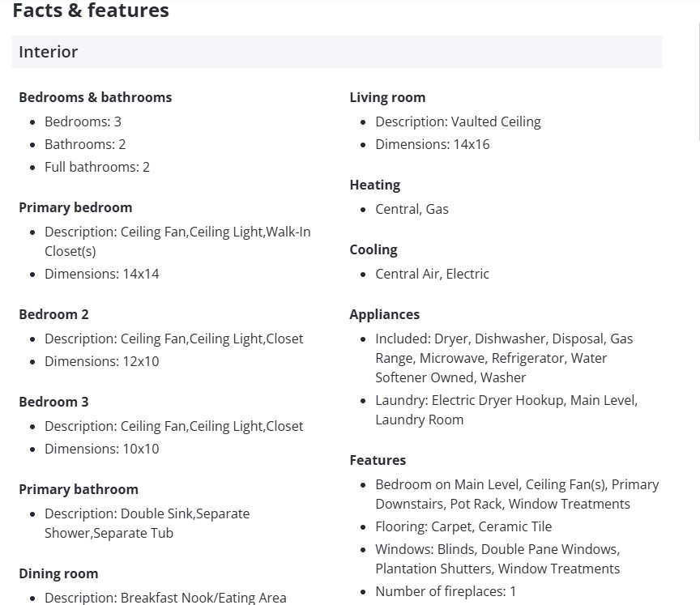This screenshot has width=700, height=605.
Task: Click the Living room subheading
Action: point(387,97)
